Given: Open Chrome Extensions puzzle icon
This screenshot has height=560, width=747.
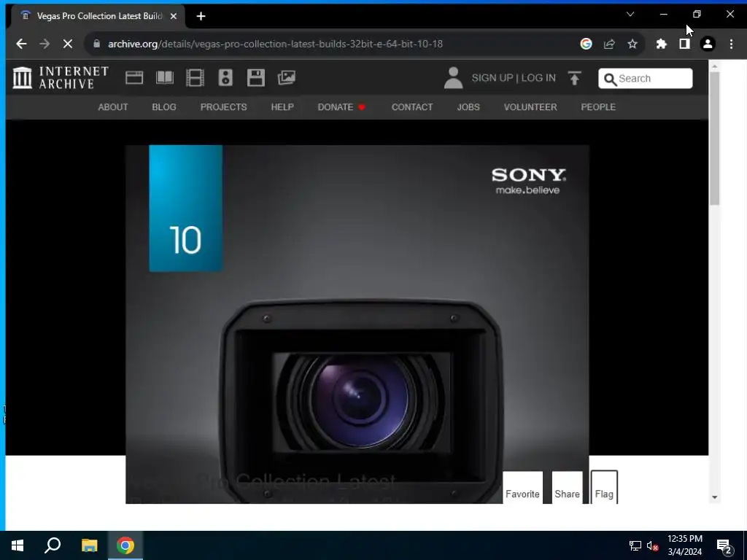Looking at the screenshot, I should [x=661, y=44].
